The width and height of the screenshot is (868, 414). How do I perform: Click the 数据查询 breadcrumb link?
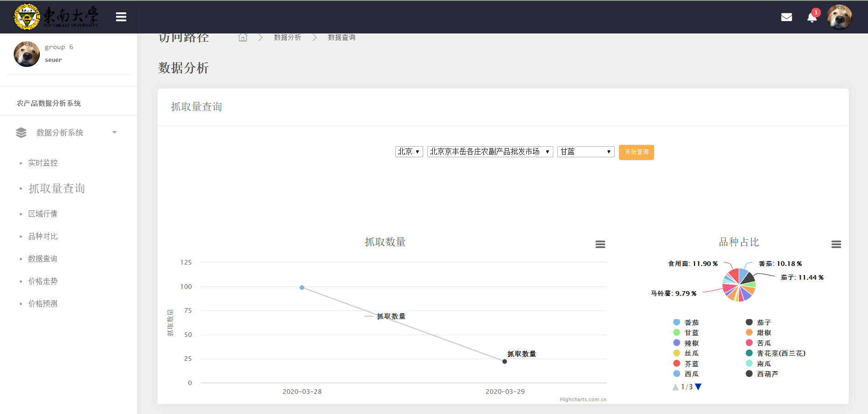(342, 38)
